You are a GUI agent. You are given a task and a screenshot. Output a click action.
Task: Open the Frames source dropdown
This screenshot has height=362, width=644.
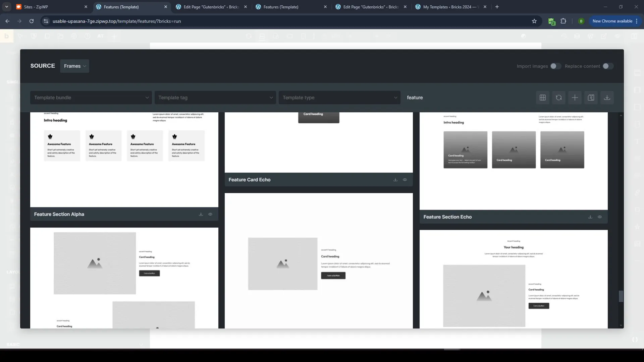(75, 66)
